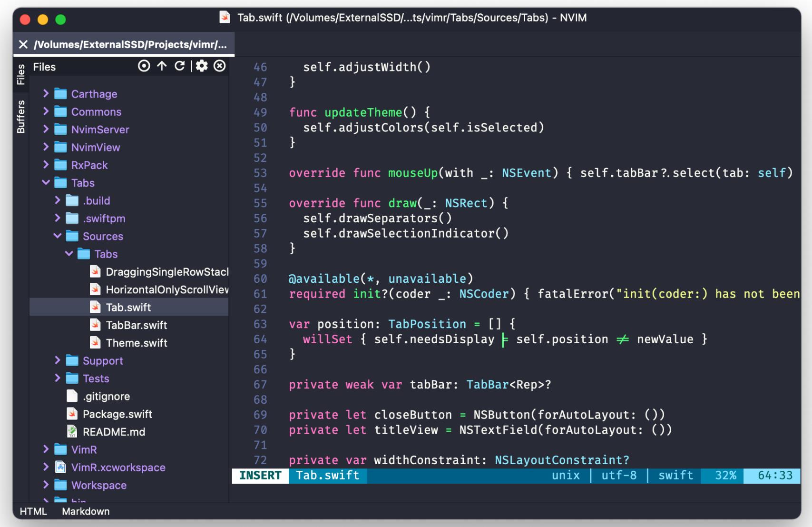Image resolution: width=812 pixels, height=527 pixels.
Task: Close the current tab using its X icon
Action: click(x=23, y=45)
